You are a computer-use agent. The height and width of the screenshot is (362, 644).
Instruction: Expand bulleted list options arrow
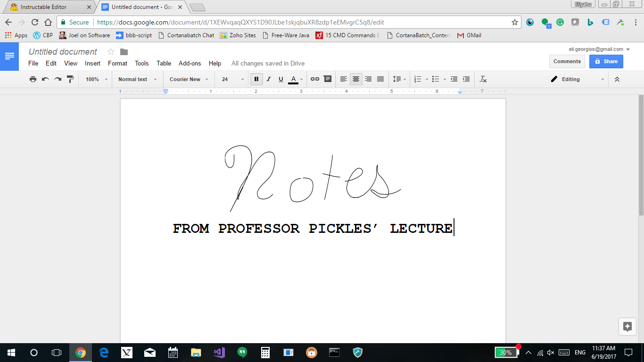click(445, 79)
